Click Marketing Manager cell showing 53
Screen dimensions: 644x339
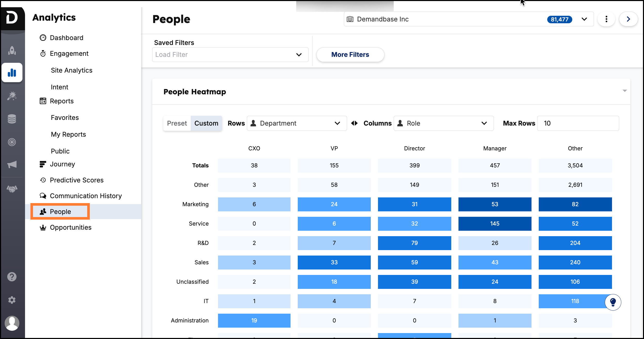(x=495, y=204)
